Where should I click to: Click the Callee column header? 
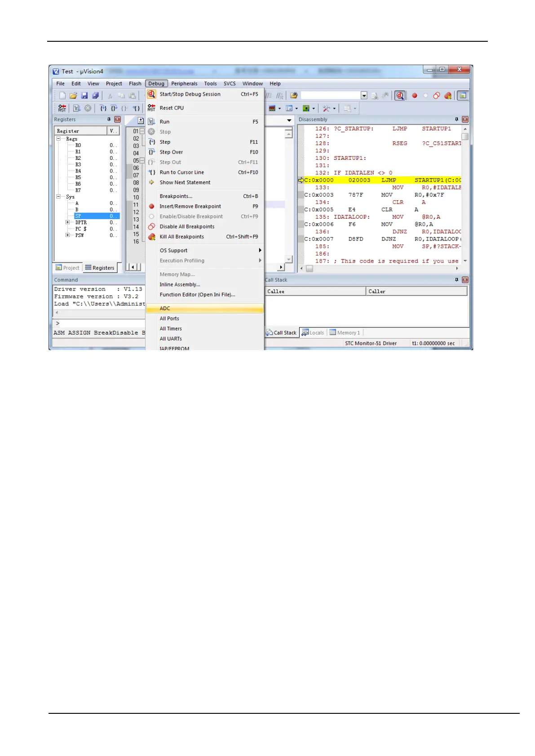coord(315,291)
